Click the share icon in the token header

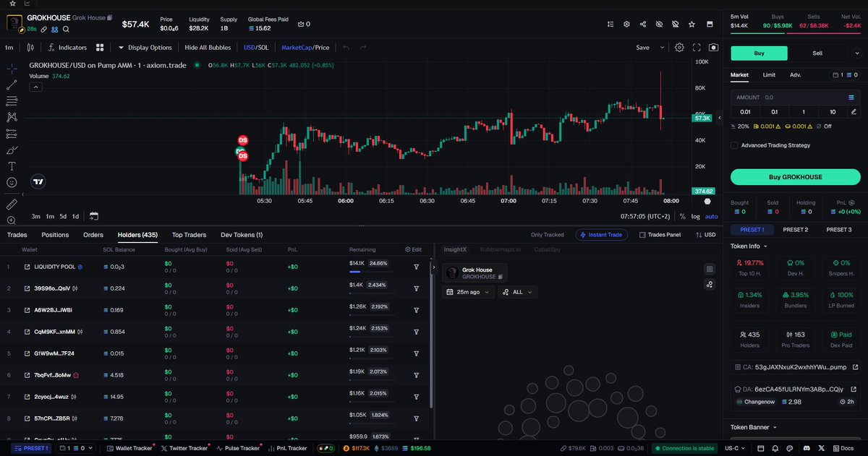643,24
